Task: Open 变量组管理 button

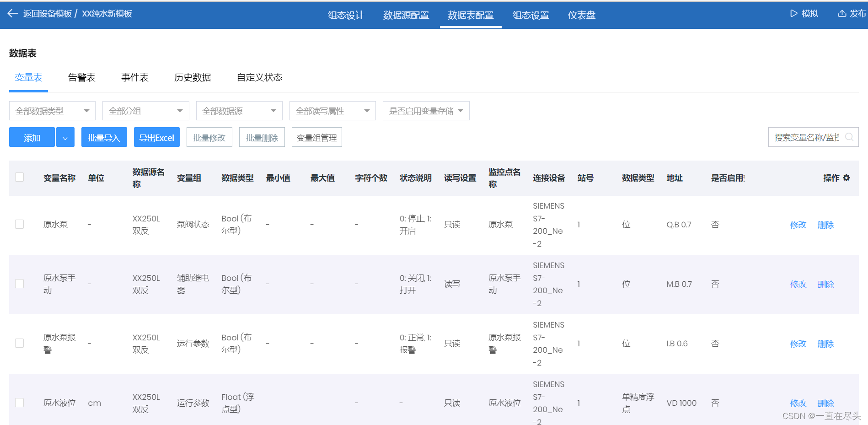Action: [x=317, y=137]
